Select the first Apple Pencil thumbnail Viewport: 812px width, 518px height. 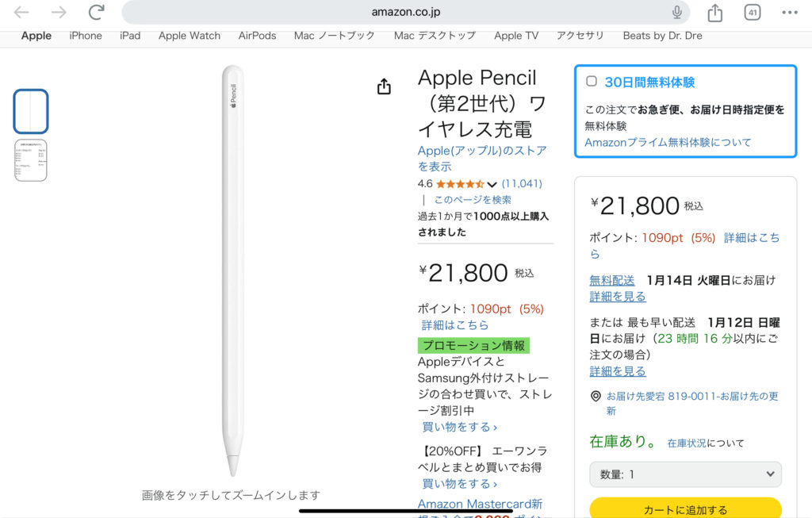31,111
